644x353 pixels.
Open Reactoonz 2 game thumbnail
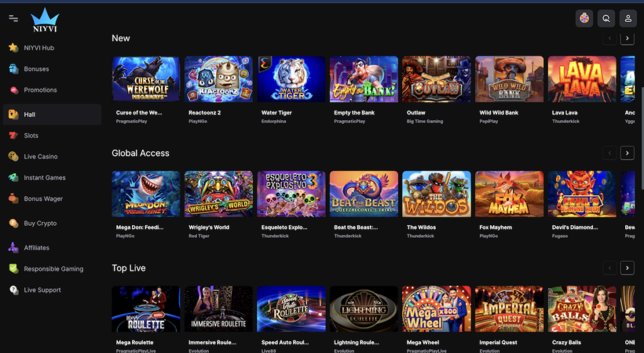coord(218,79)
